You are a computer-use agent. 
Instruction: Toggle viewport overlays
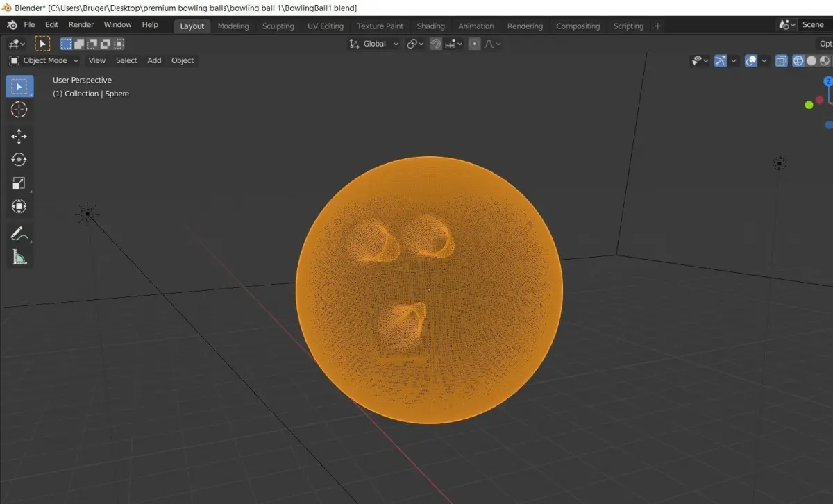[x=751, y=61]
